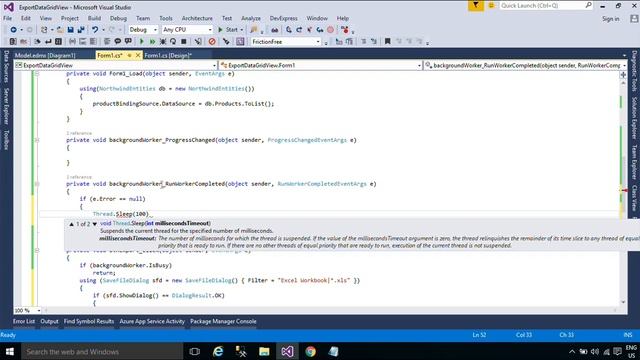
Task: Open the Error List panel tab
Action: 24,322
